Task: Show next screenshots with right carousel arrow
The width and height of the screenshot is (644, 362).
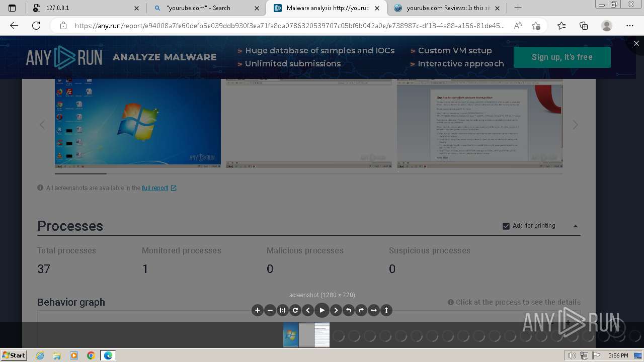Action: click(575, 125)
